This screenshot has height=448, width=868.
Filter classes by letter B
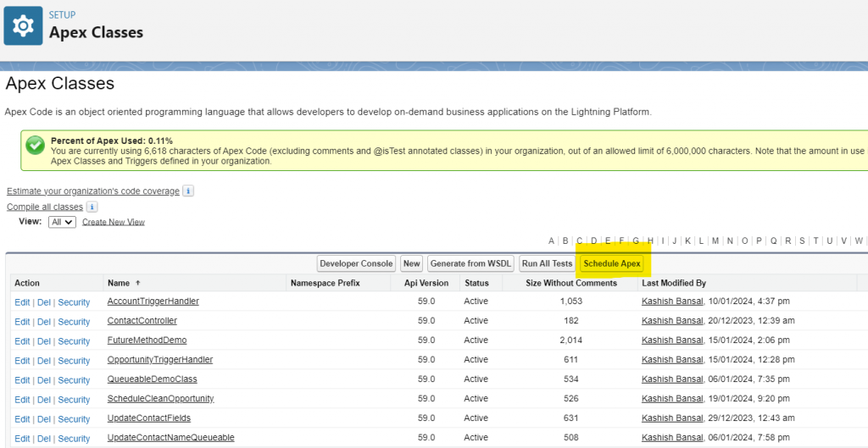click(x=565, y=241)
